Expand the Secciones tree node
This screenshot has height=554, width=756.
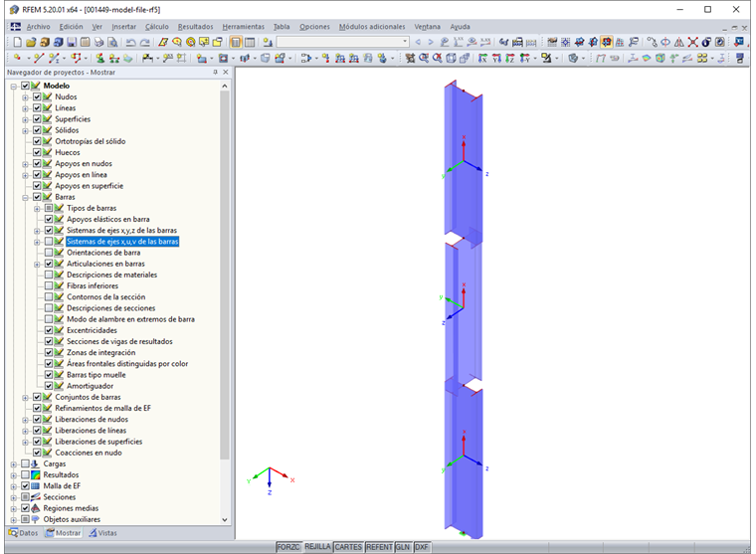point(14,497)
